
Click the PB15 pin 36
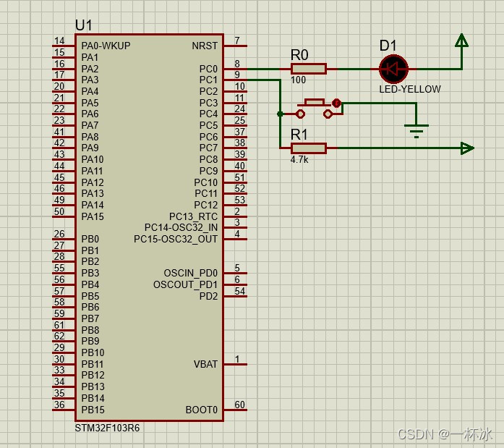pyautogui.click(x=63, y=410)
